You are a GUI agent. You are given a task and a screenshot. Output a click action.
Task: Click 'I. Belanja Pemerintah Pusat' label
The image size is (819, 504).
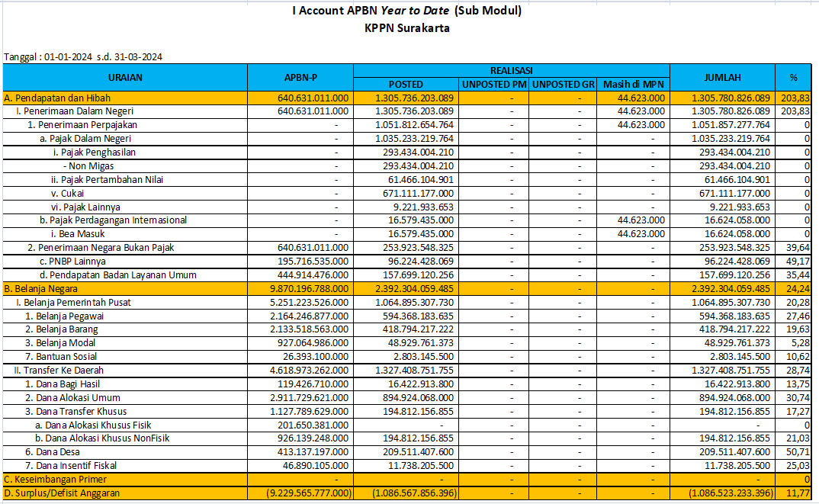coord(73,303)
